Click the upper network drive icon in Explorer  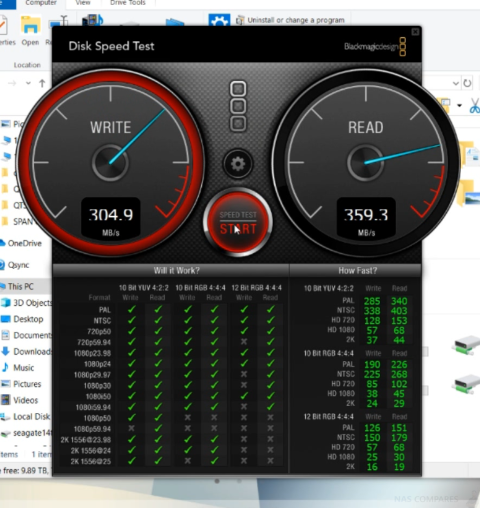(x=466, y=346)
